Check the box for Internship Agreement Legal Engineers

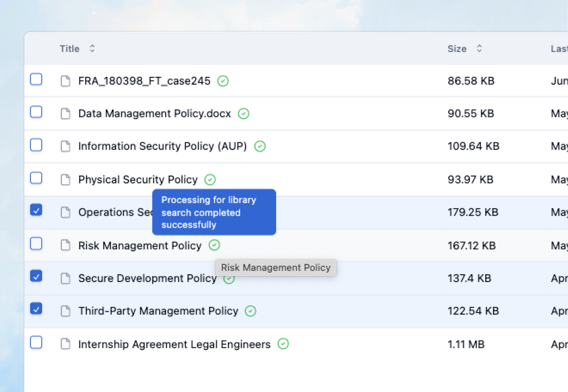click(36, 342)
